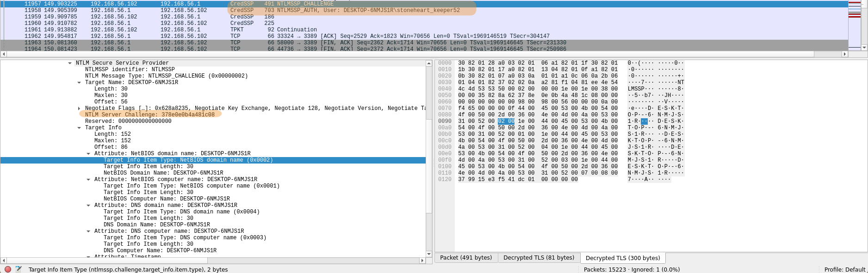Click packet details scroll-up arrow

click(429, 63)
